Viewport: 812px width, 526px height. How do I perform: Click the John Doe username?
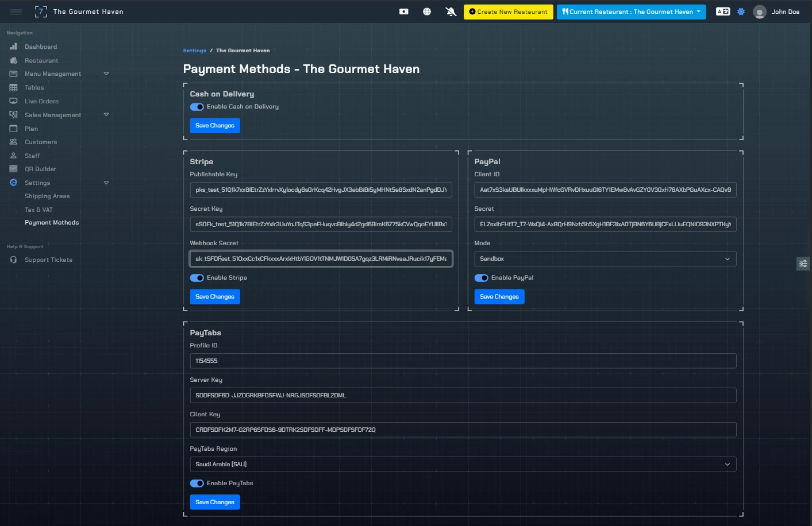pos(786,11)
